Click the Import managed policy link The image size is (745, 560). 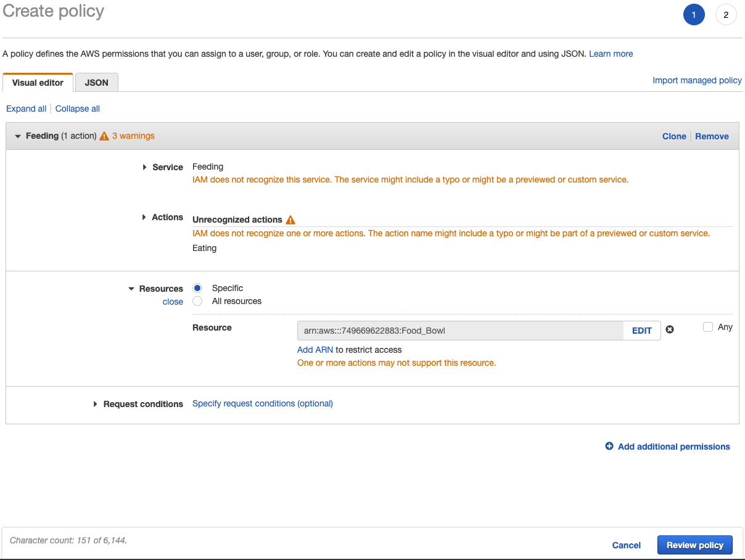click(697, 80)
